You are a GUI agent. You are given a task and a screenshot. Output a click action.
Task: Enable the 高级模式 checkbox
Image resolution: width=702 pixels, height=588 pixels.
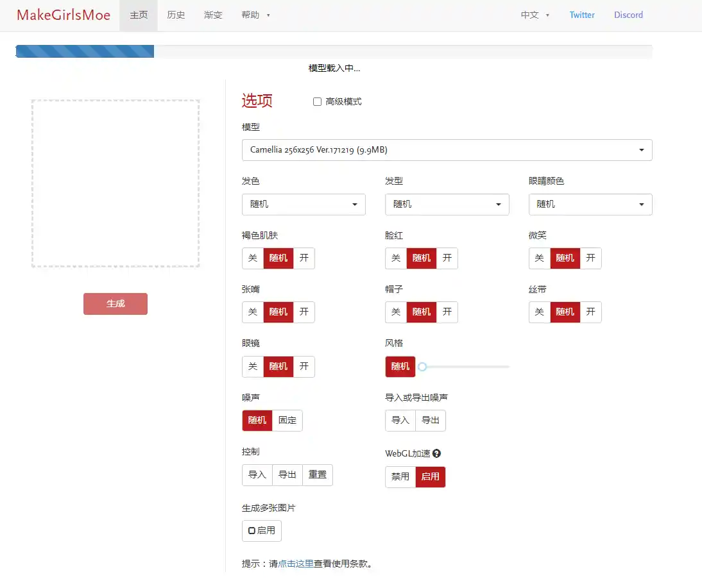coord(317,101)
